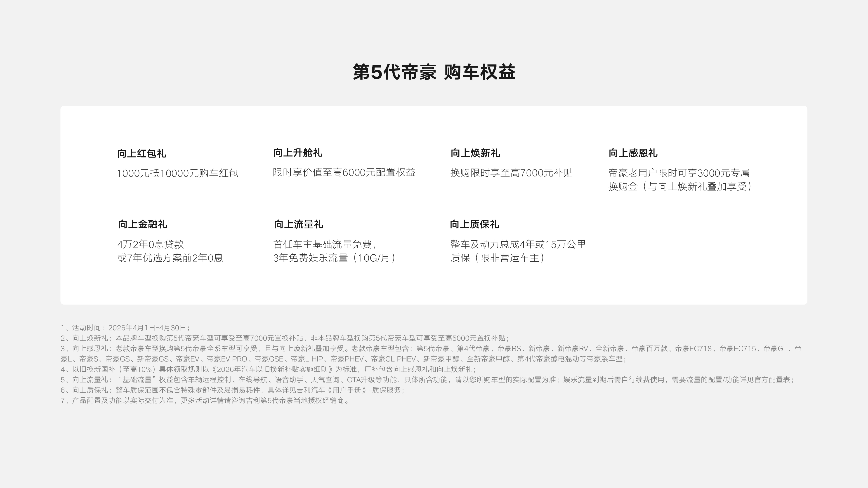This screenshot has width=868, height=488.
Task: Click the 换购限时享至高7000元补贴 text
Action: coord(512,173)
